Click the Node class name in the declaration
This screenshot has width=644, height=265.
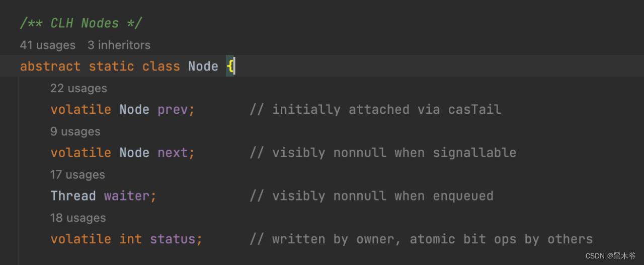pos(203,66)
